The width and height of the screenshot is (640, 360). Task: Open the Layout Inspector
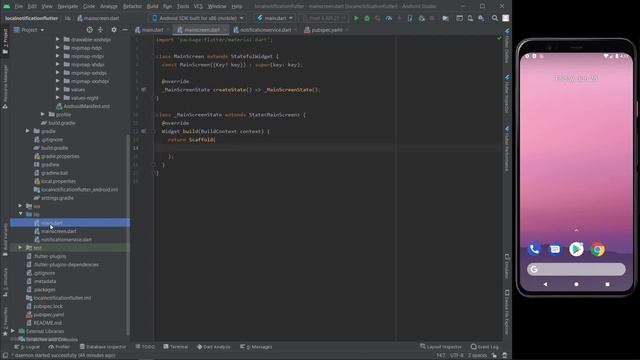pos(441,347)
